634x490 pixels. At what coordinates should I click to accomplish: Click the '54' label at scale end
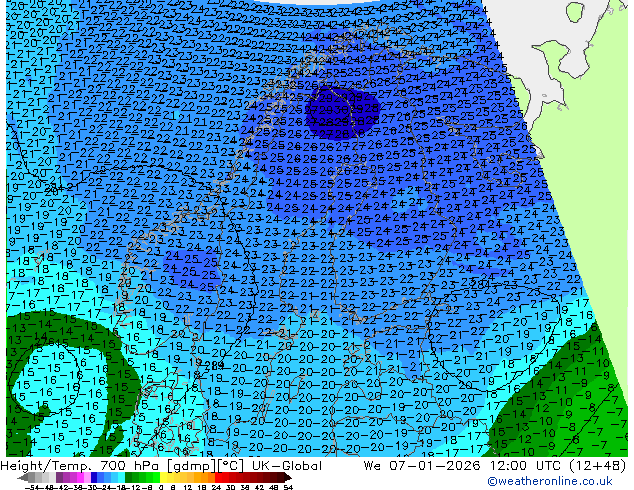pyautogui.click(x=288, y=488)
